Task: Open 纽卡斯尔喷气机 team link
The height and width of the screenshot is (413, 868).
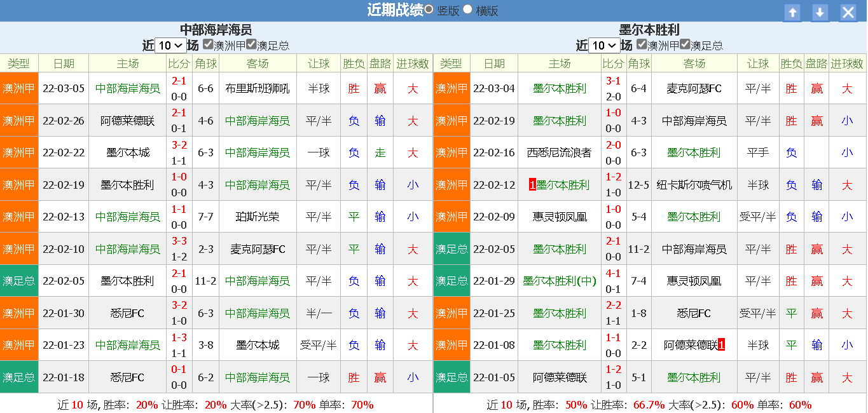Action: pyautogui.click(x=694, y=185)
